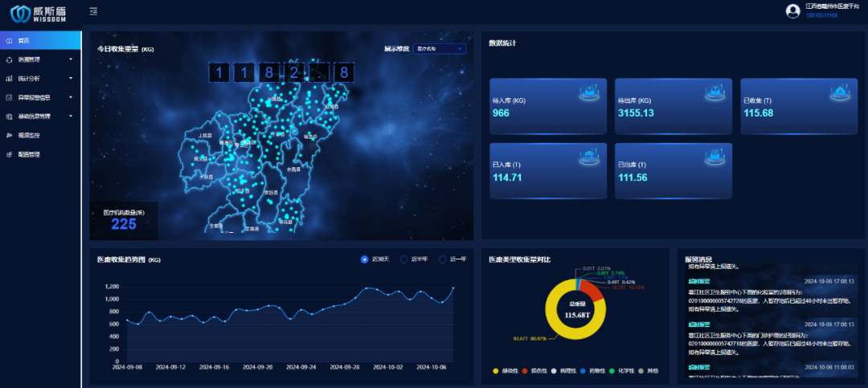
Task: Expand the 统计分析 submenu arrow
Action: tap(71, 79)
